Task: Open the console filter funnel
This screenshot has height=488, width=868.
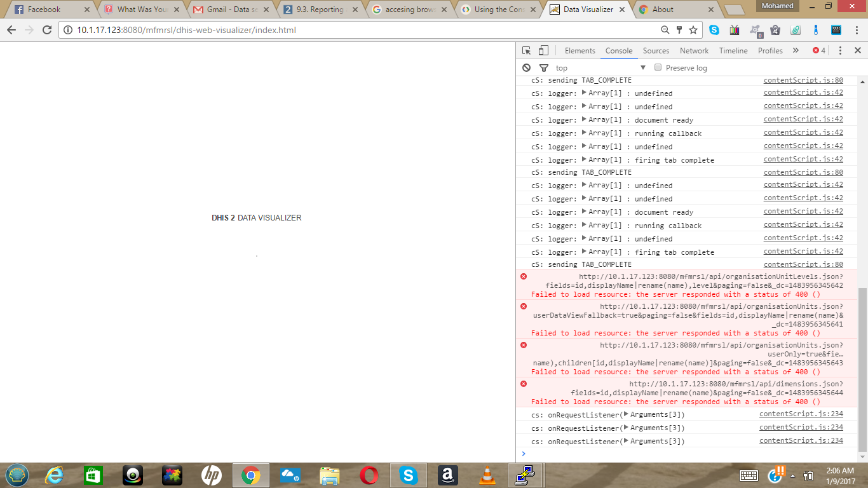Action: [x=544, y=68]
